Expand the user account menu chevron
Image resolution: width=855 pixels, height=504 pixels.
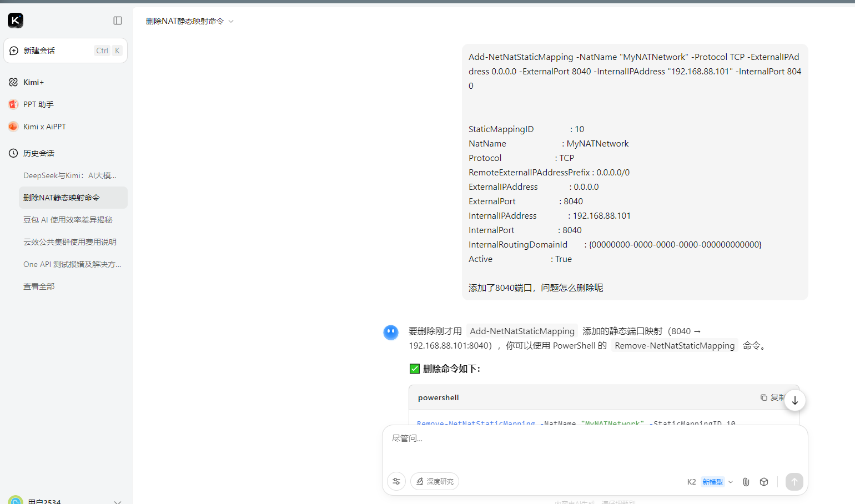pyautogui.click(x=118, y=501)
